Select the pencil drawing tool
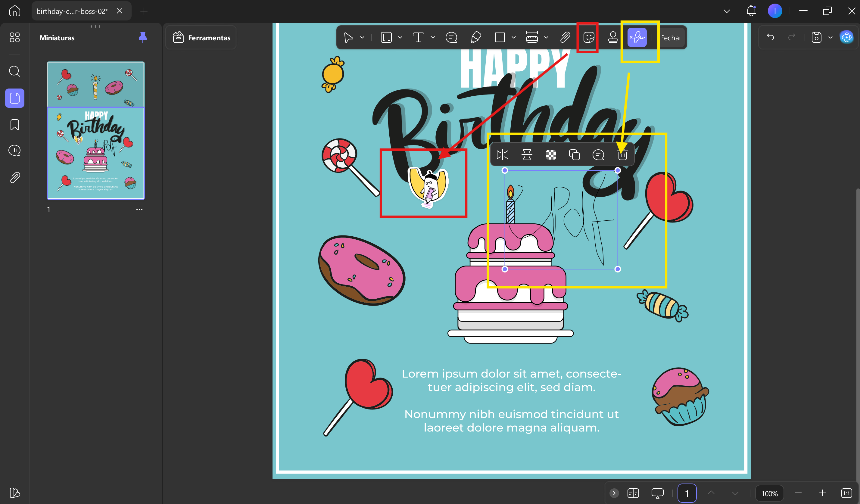The width and height of the screenshot is (860, 504). tap(476, 38)
